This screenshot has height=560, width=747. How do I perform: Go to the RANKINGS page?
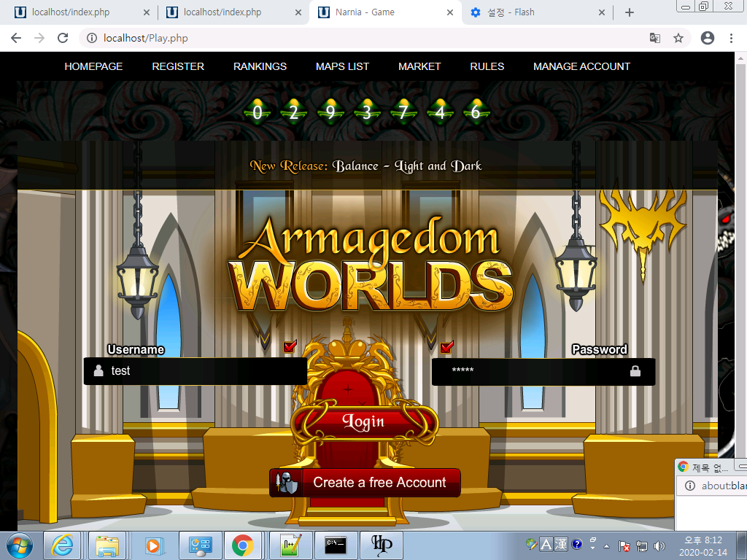click(260, 66)
